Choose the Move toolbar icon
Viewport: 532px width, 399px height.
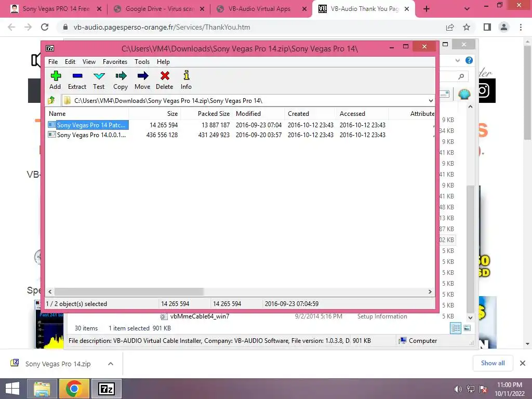tap(142, 80)
